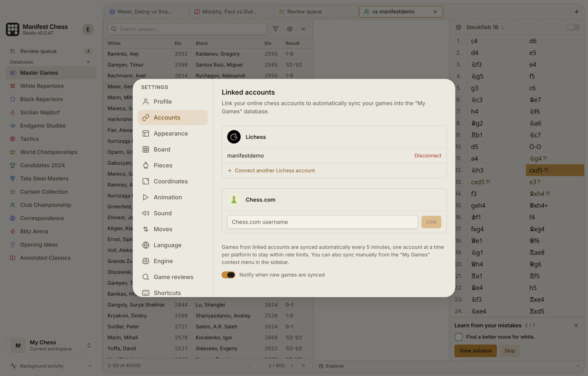Viewport: 588px width, 376px height.
Task: Connect another Lichess account
Action: coord(271,171)
